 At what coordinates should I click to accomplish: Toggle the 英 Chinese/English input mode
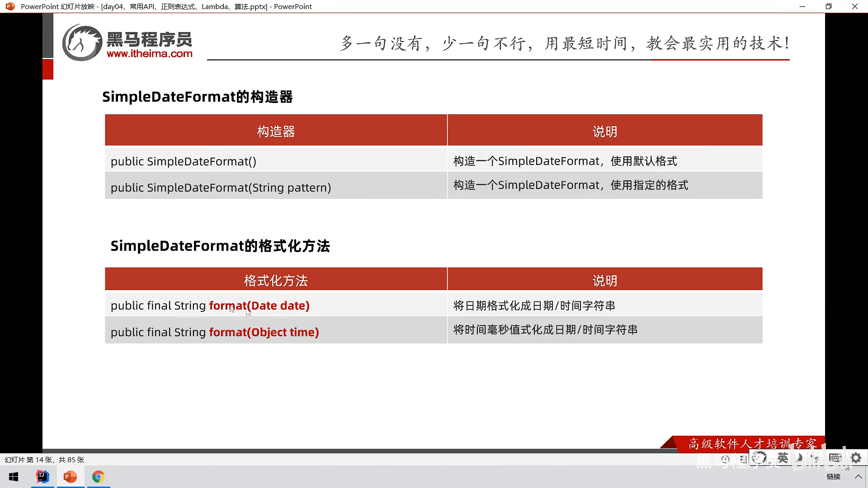[783, 458]
